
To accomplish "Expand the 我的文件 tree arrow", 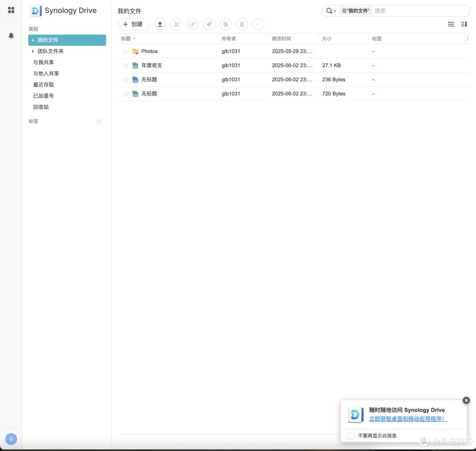I will [x=33, y=40].
